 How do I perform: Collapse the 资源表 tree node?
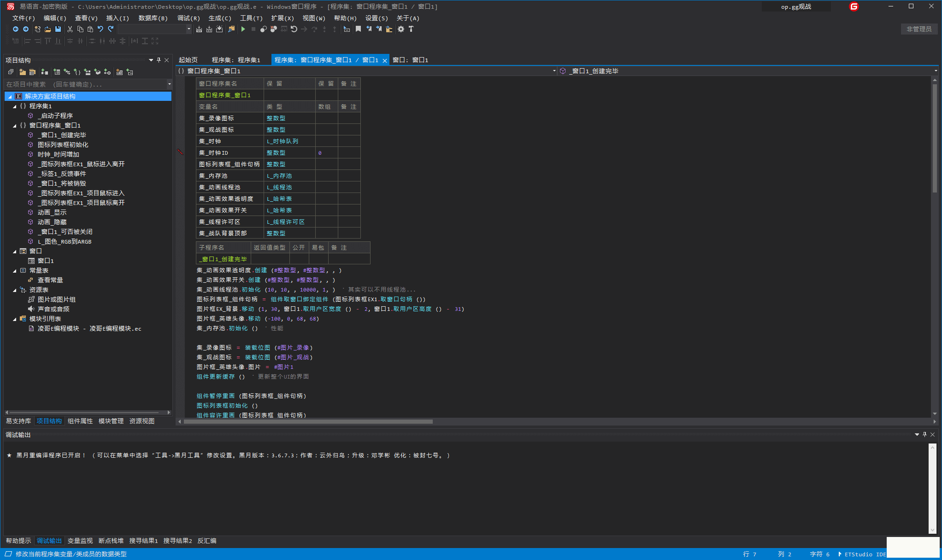(15, 290)
